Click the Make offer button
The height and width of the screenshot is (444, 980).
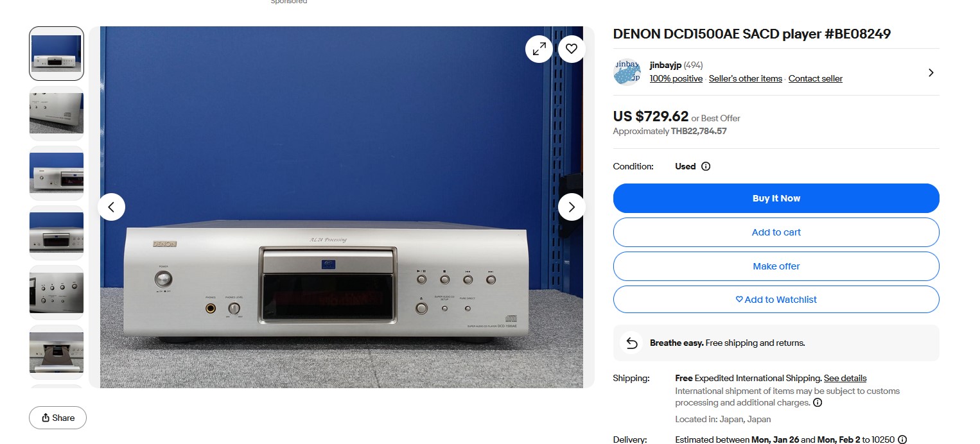pos(776,266)
